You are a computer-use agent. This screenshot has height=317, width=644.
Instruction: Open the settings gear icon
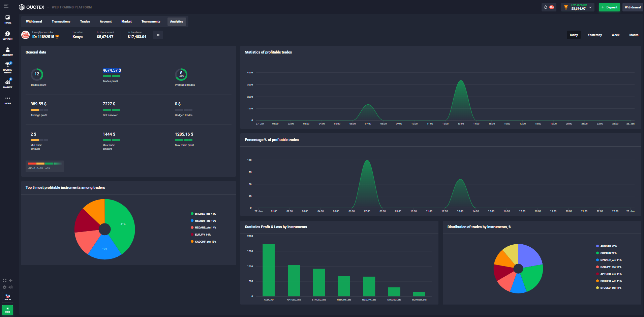(x=5, y=287)
